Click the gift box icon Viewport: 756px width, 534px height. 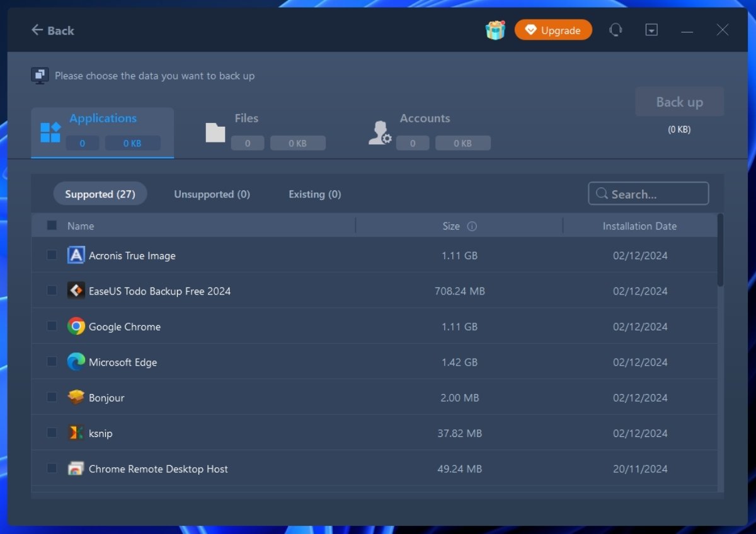pyautogui.click(x=495, y=30)
